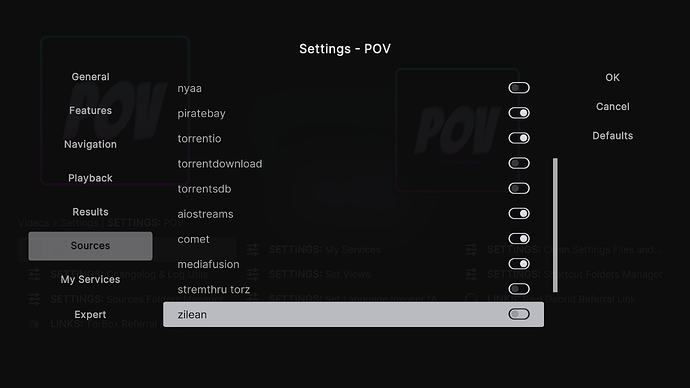
Task: Switch on the torrentsdb toggle
Action: tap(519, 188)
